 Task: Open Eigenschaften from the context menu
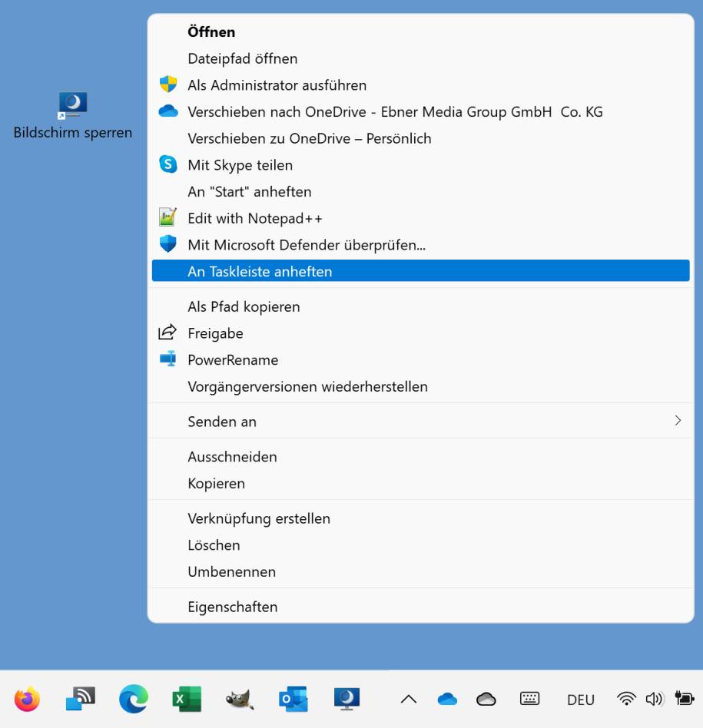coord(232,607)
